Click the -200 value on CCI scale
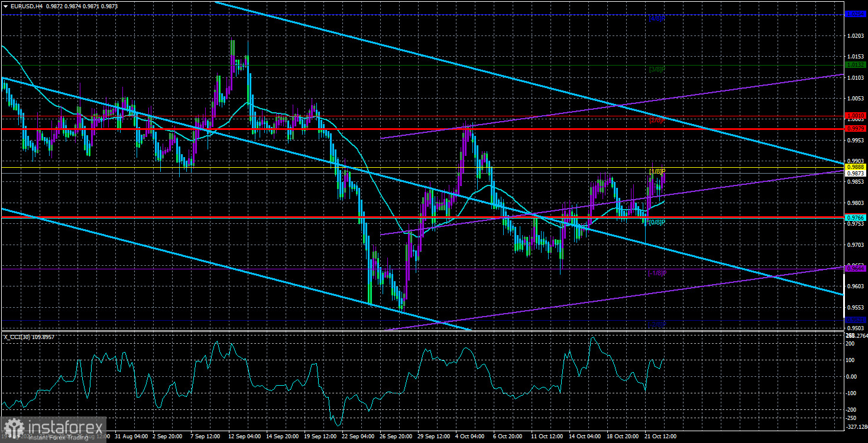 tap(851, 409)
